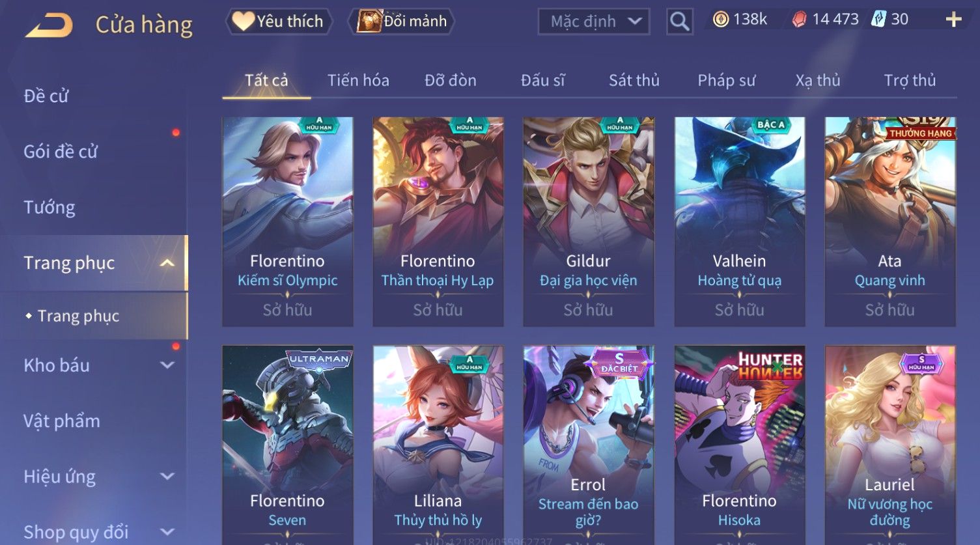
Task: Switch to the Sát thủ tab
Action: tap(634, 80)
